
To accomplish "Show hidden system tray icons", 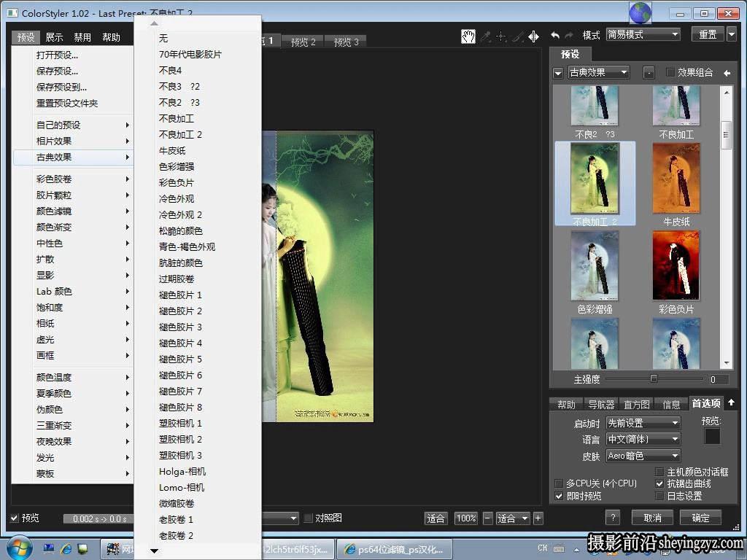I will click(576, 548).
